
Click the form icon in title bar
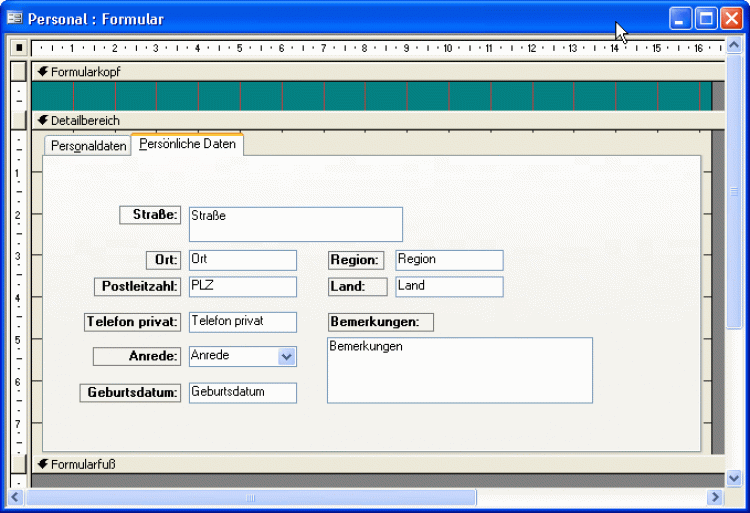coord(15,19)
